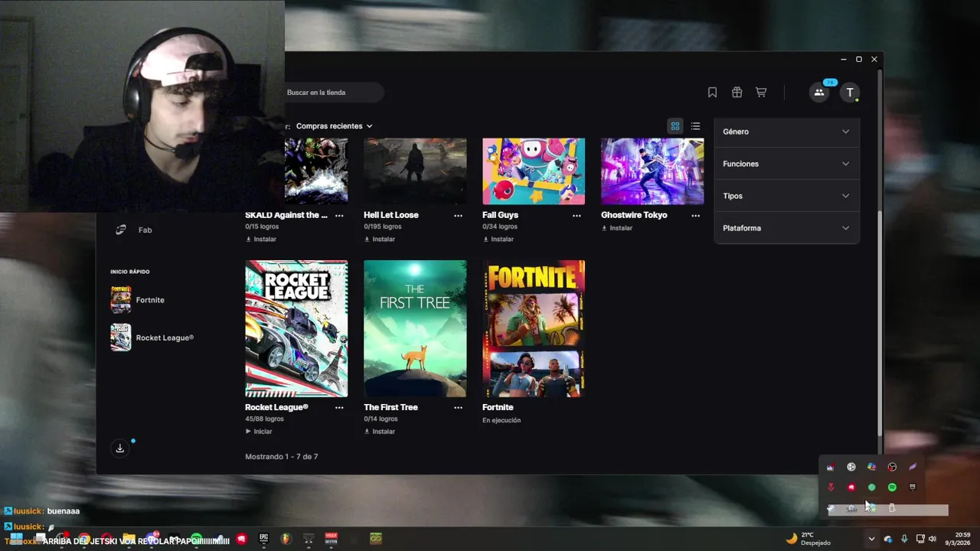Image resolution: width=980 pixels, height=551 pixels.
Task: Click the store search field
Action: (334, 93)
